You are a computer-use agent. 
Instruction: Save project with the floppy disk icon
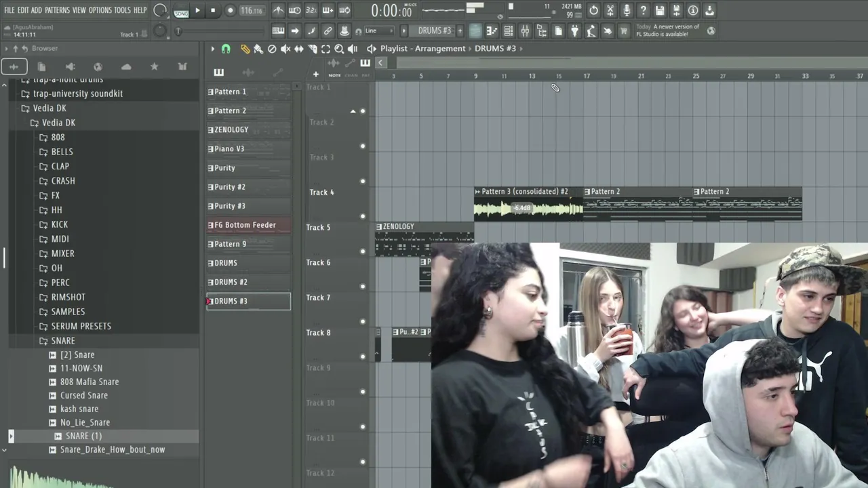[x=660, y=10]
